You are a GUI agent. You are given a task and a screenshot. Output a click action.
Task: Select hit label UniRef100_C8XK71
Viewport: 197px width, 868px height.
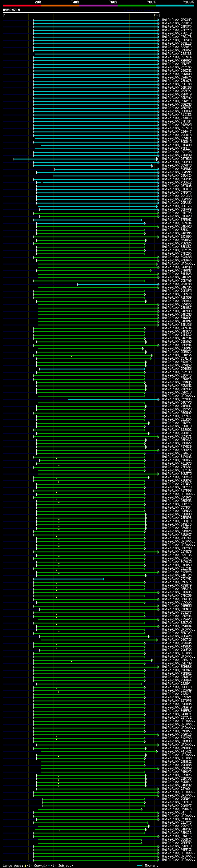[177, 437]
